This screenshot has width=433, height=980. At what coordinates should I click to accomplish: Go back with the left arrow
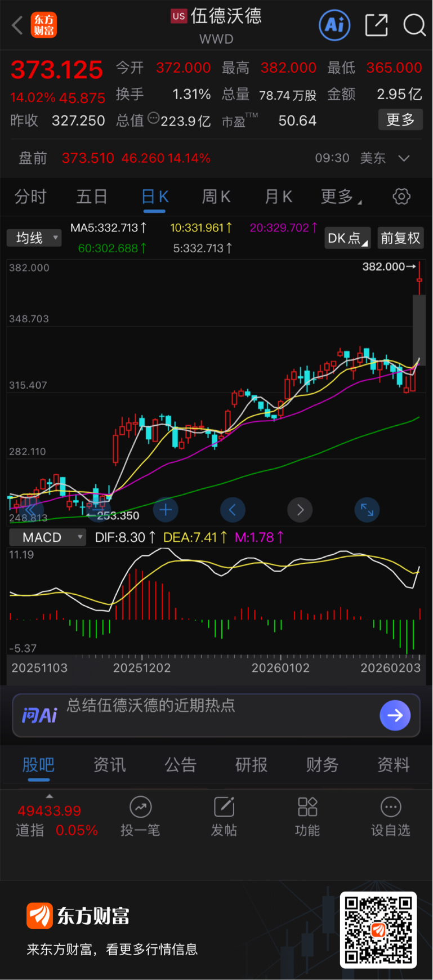(x=17, y=25)
